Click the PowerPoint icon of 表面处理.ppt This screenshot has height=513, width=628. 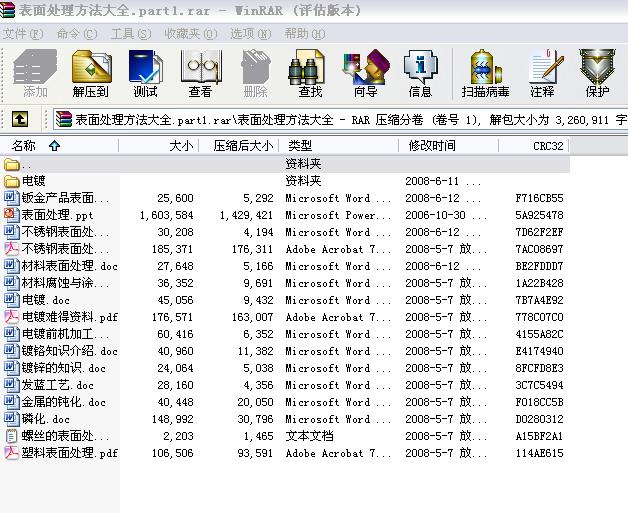[12, 215]
